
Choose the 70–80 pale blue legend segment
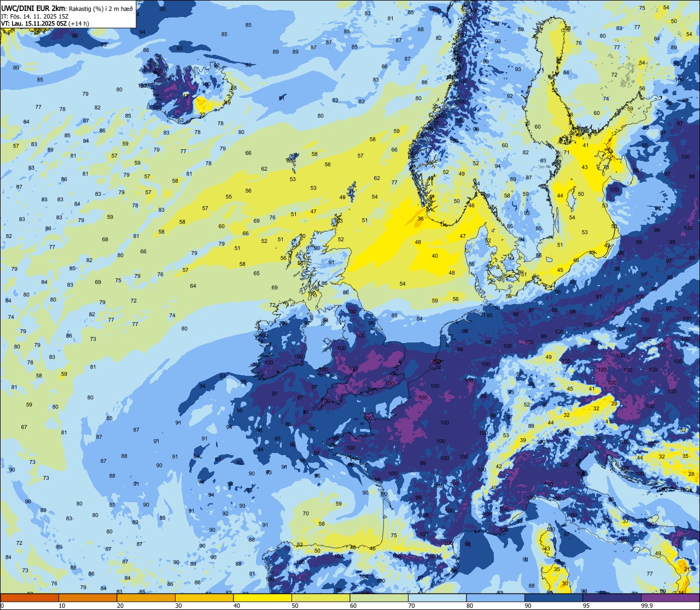pyautogui.click(x=437, y=597)
